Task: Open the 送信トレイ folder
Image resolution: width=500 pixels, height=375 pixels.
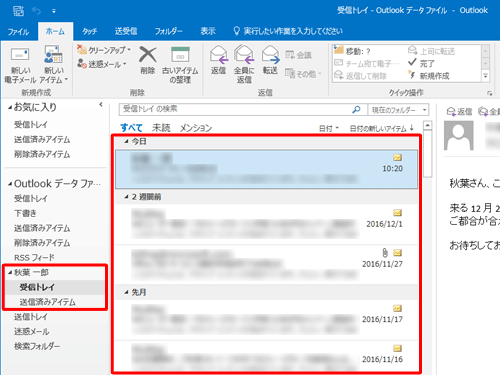Action: click(31, 317)
